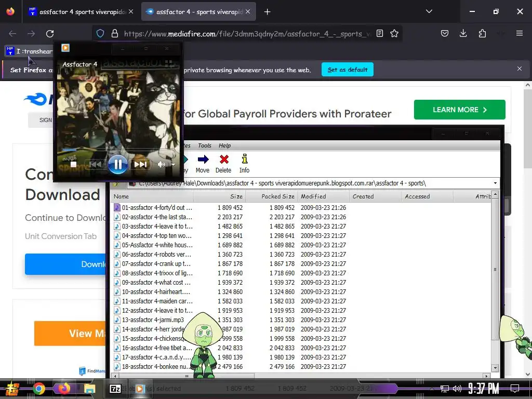532x399 pixels.
Task: Open a new Firefox tab
Action: click(268, 12)
